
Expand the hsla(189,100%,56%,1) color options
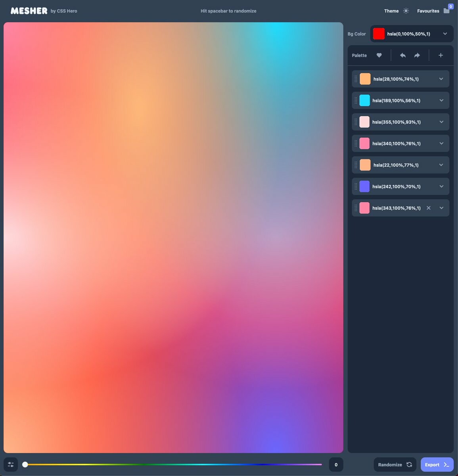pos(441,100)
